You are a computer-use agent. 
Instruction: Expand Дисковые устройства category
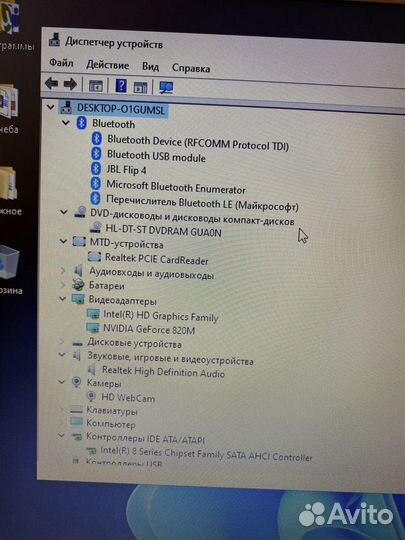[x=62, y=341]
